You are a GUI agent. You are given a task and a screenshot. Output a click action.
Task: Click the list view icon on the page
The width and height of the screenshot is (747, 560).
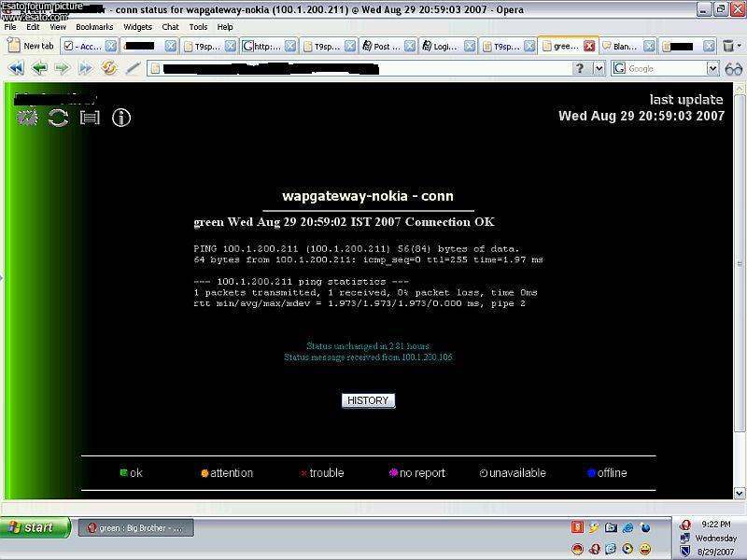click(90, 118)
